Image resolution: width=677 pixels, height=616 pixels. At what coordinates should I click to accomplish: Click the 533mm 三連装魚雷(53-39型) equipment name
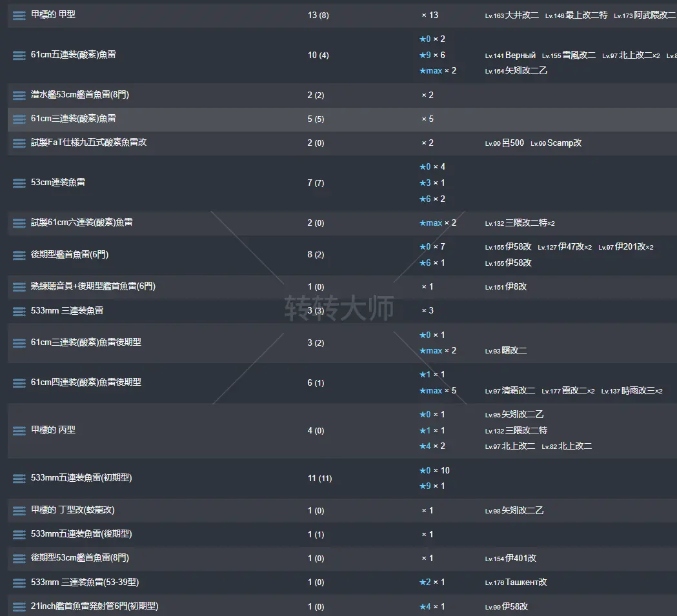coord(85,582)
